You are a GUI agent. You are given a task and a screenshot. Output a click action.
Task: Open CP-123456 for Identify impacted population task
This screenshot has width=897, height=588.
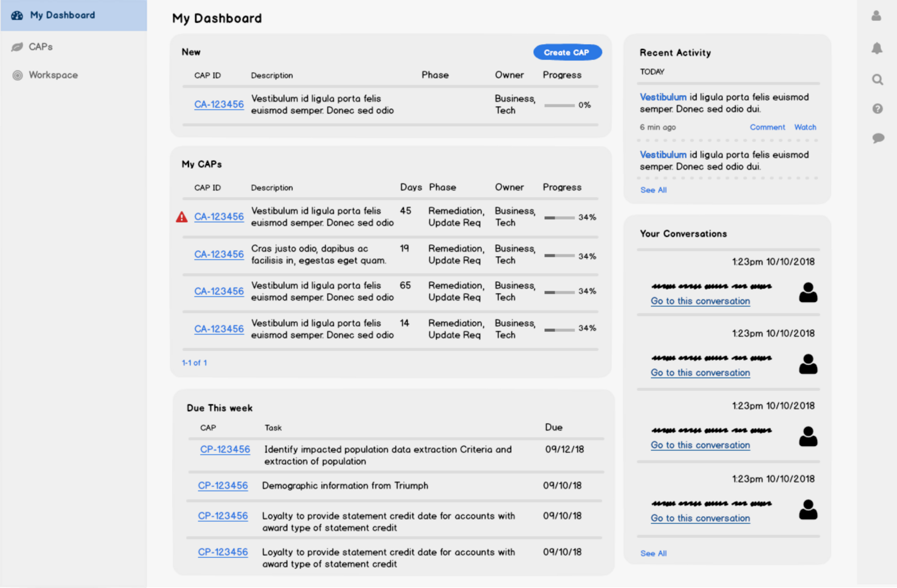click(x=225, y=449)
